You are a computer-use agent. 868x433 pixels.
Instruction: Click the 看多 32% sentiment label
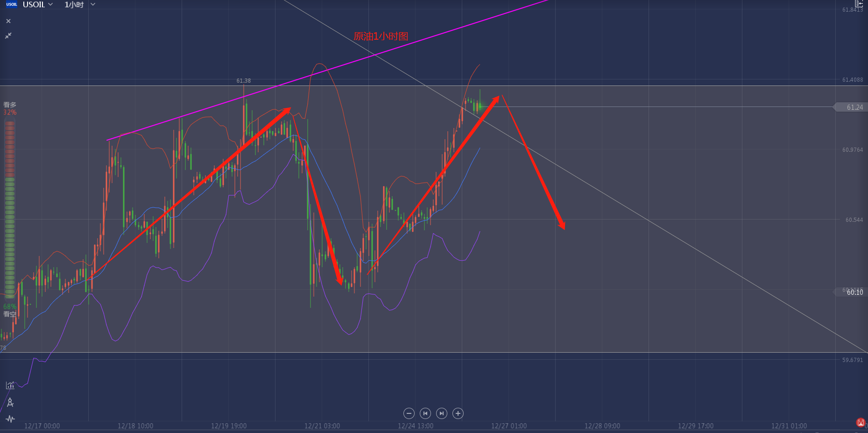click(x=10, y=108)
